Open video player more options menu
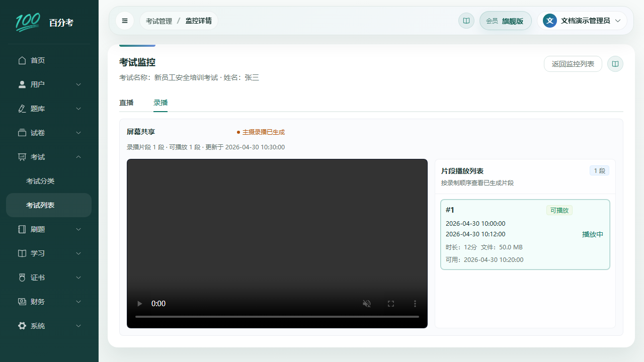This screenshot has width=644, height=362. tap(415, 304)
